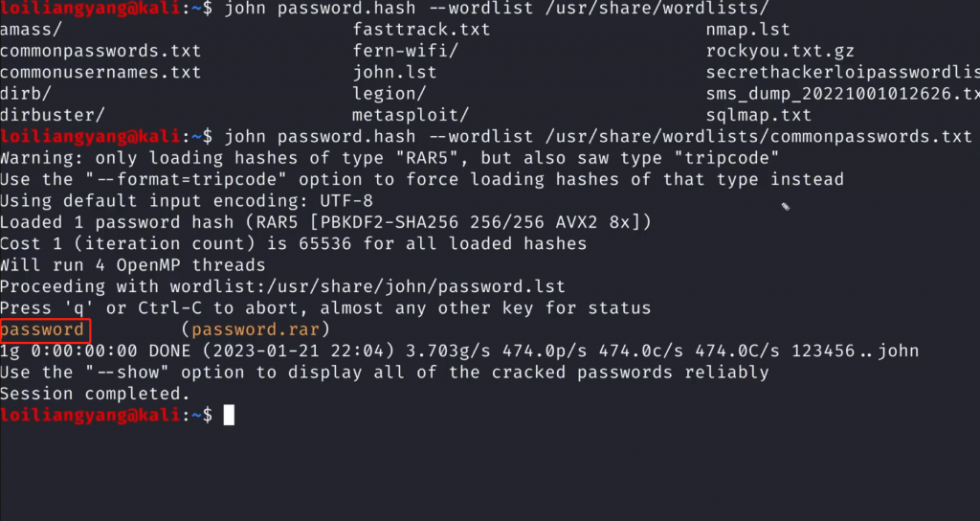Click the rockyou.txt.gz file name
Image resolution: width=980 pixels, height=521 pixels.
[780, 51]
